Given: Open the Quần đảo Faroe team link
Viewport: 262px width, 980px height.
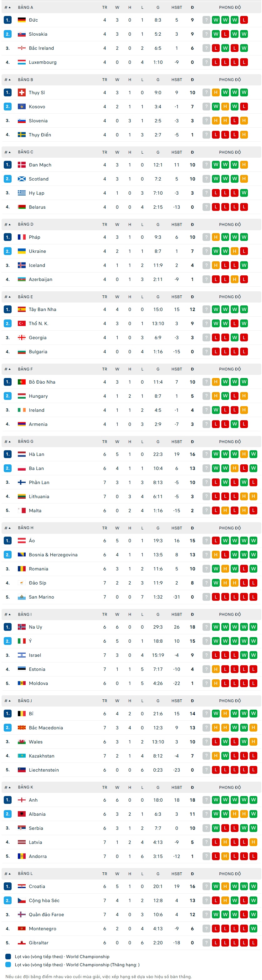Looking at the screenshot, I should (x=46, y=915).
